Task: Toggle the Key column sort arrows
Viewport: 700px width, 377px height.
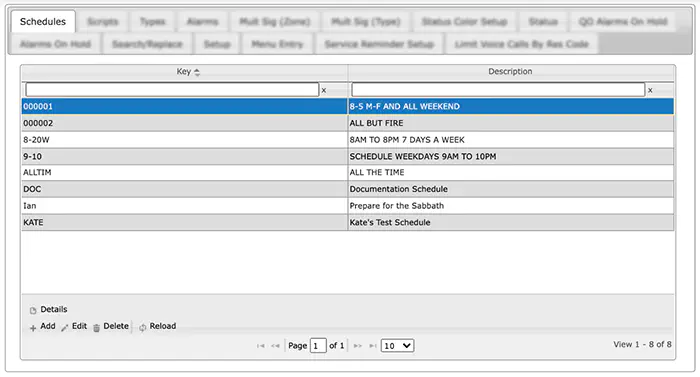Action: (x=197, y=72)
